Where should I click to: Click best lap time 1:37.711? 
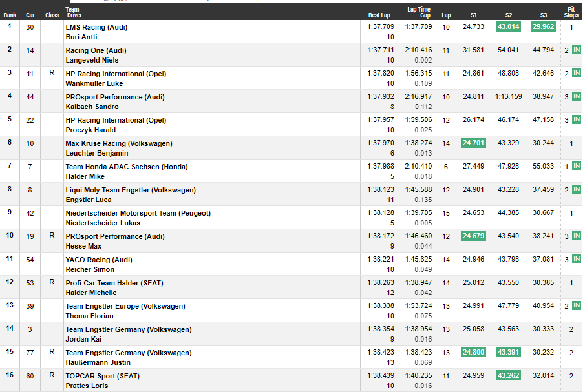[381, 50]
